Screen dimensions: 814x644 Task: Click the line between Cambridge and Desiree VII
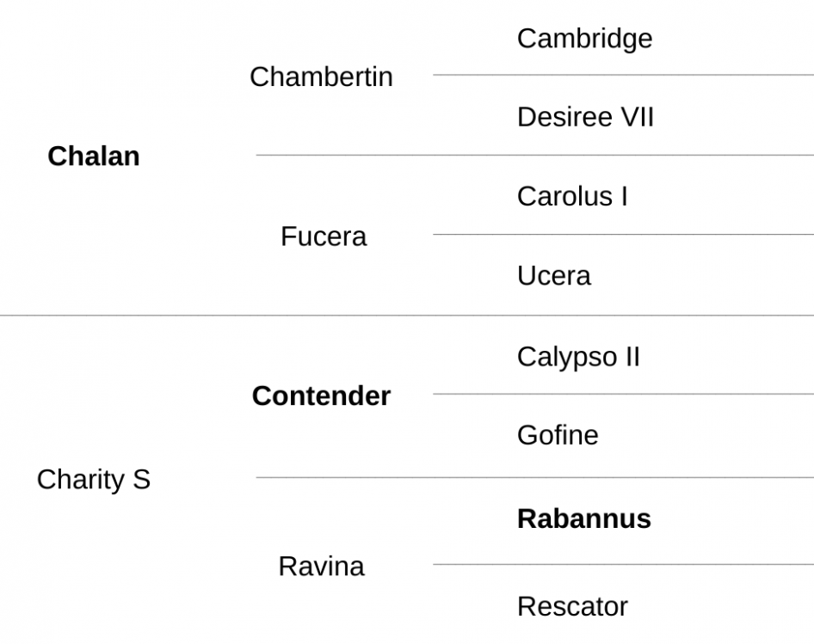click(624, 75)
